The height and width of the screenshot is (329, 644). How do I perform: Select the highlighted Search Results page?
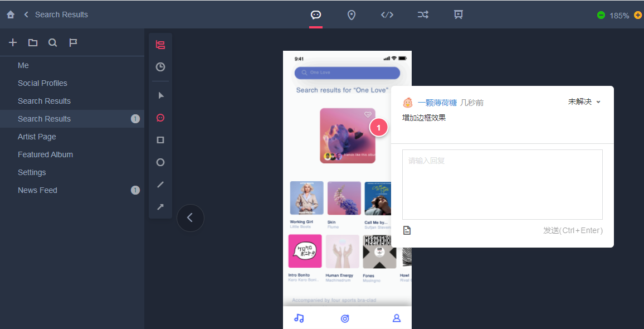click(x=72, y=119)
